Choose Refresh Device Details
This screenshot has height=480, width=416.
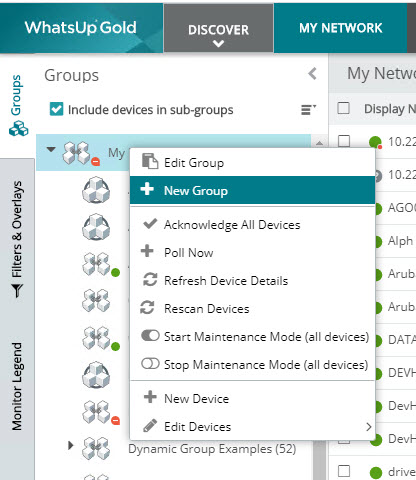252,281
